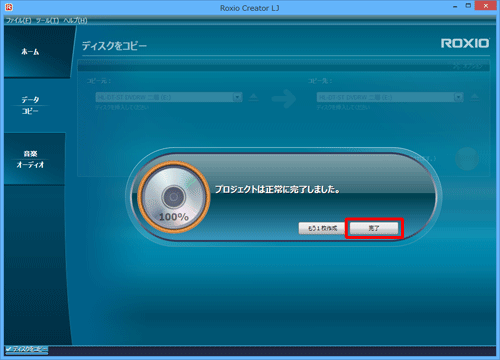Screen dimensions: 500x360
Task: Click the 100% disc progress icon
Action: 174,197
